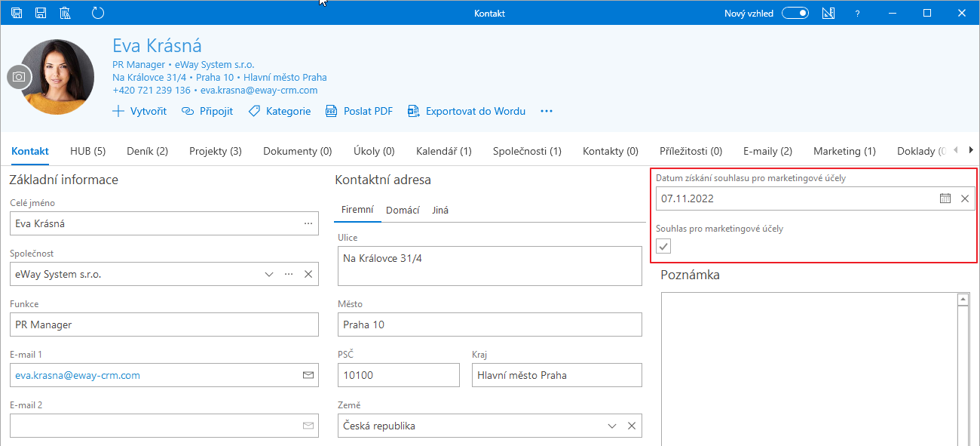Open the E-maily (2) tab
The width and height of the screenshot is (980, 446).
click(x=767, y=151)
